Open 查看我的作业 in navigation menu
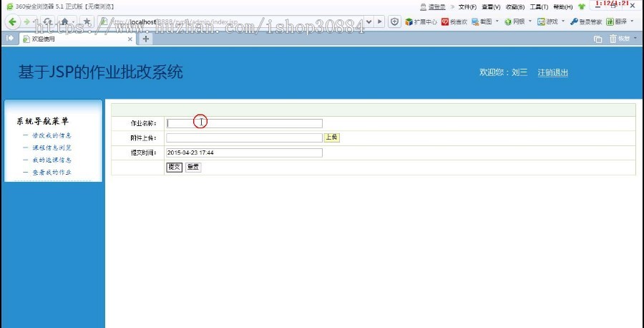644x328 pixels. (52, 172)
